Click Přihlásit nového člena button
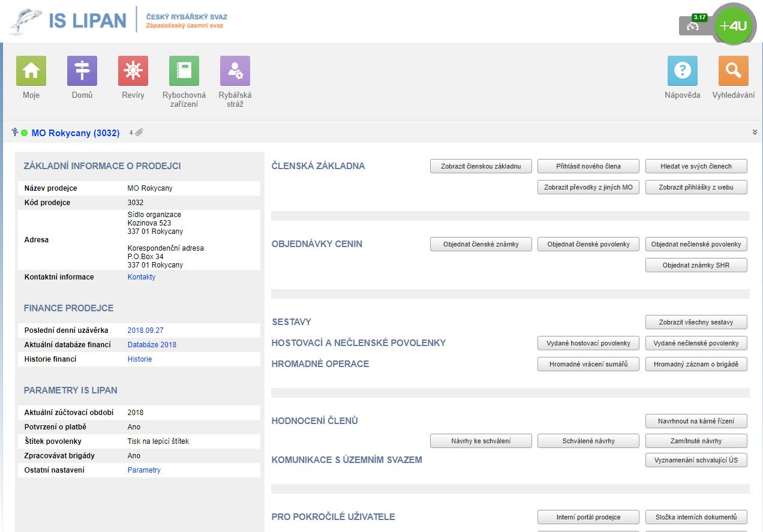Image resolution: width=763 pixels, height=532 pixels. tap(588, 166)
